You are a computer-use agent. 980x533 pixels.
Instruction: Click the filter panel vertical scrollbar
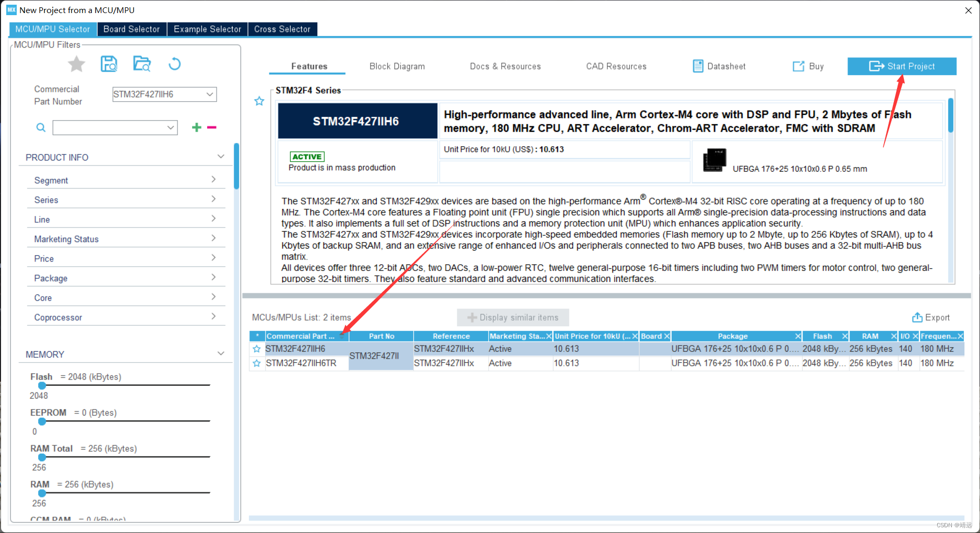pos(236,167)
